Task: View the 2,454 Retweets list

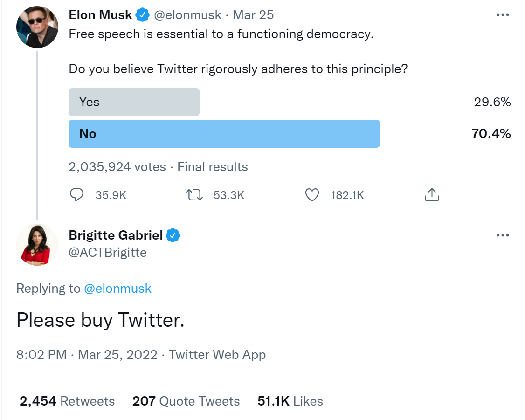Action: pos(67,401)
